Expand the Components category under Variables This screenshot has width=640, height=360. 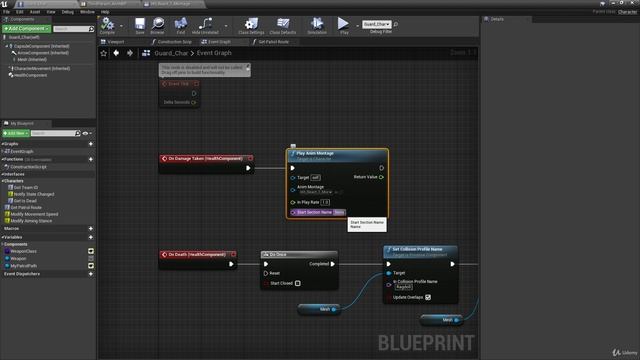2,244
